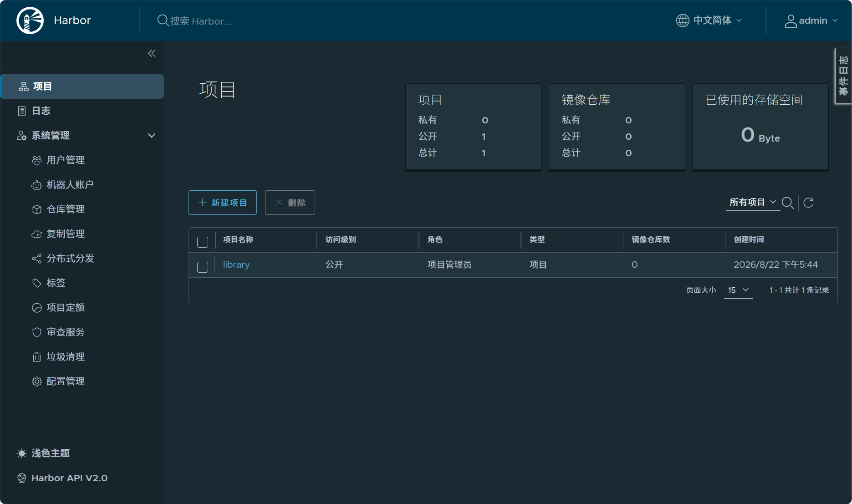
Task: Go to 垃圾清理 page
Action: 66,357
